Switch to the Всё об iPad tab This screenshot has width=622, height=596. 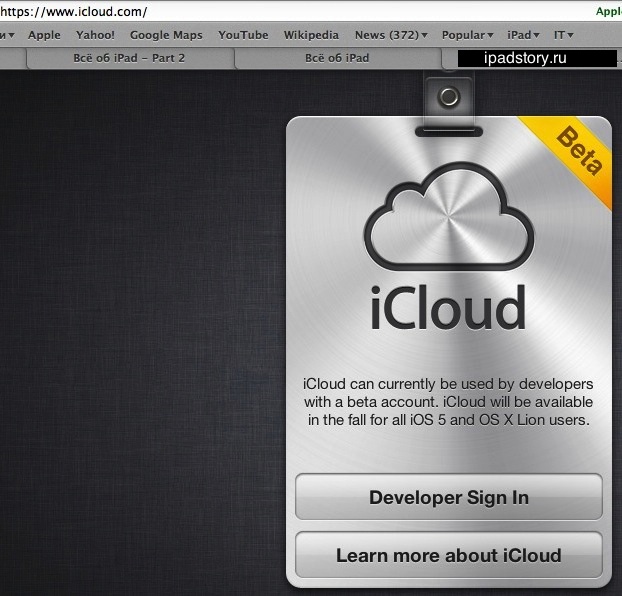click(x=337, y=58)
